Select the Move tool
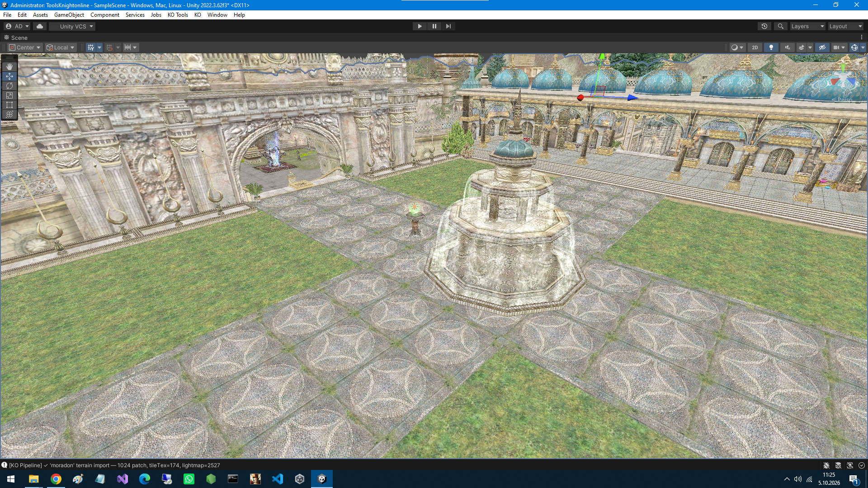 tap(9, 76)
